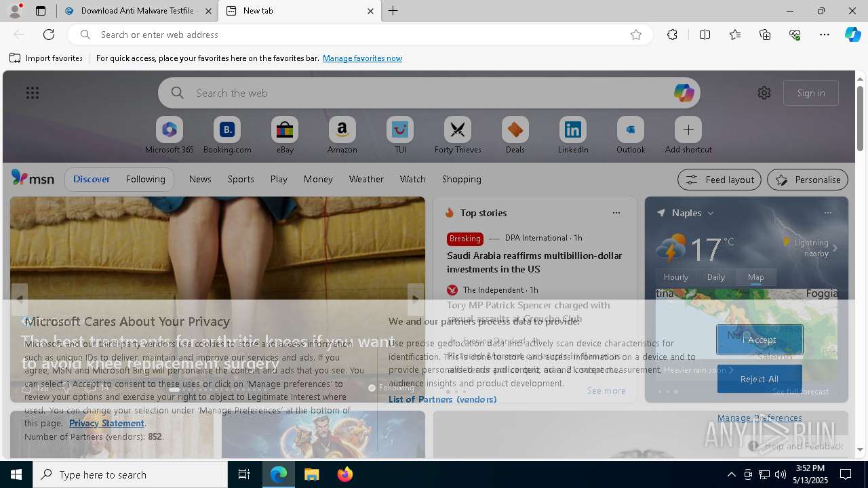The width and height of the screenshot is (868, 488).
Task: Switch weather card to Hourly view
Action: click(x=676, y=277)
